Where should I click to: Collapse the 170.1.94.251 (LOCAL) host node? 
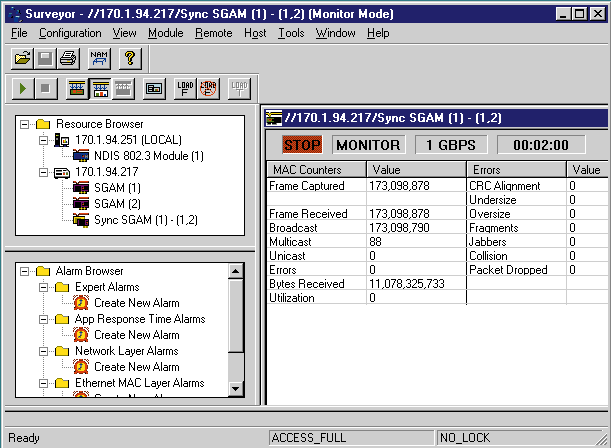pyautogui.click(x=44, y=140)
